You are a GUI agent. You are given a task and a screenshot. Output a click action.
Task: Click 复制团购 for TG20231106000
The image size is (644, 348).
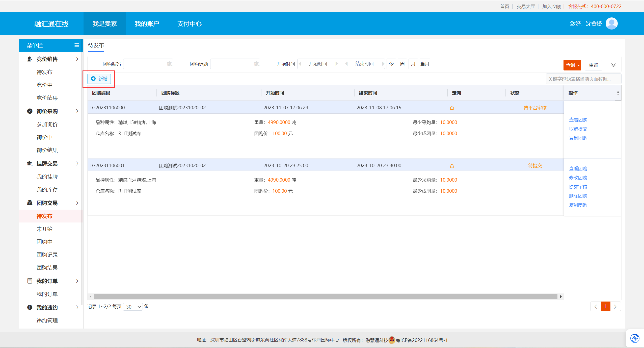[578, 138]
